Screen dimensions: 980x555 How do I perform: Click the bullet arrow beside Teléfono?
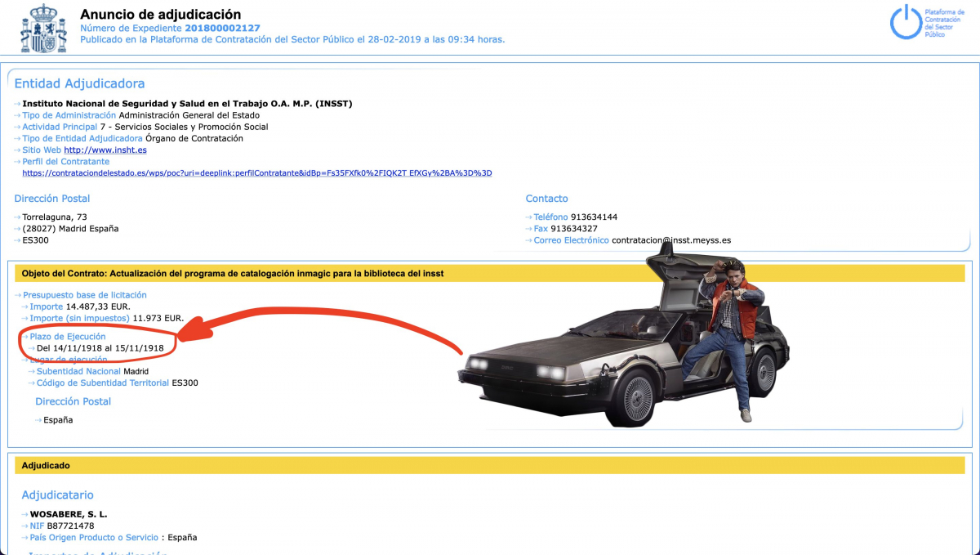(x=529, y=217)
